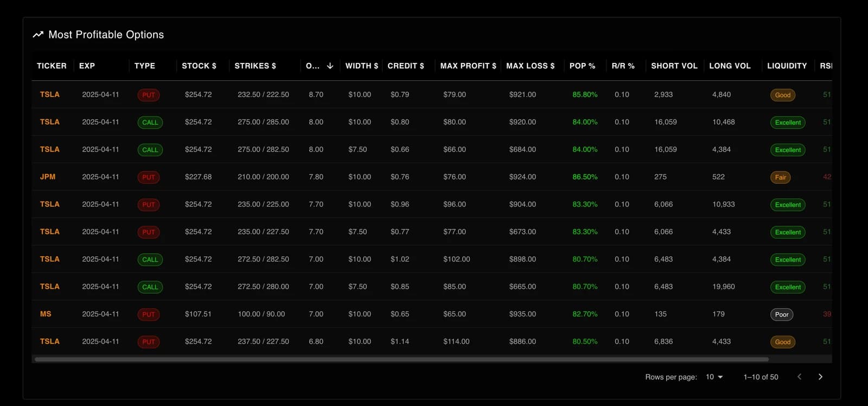Click the $227.68 stock price

pyautogui.click(x=198, y=177)
